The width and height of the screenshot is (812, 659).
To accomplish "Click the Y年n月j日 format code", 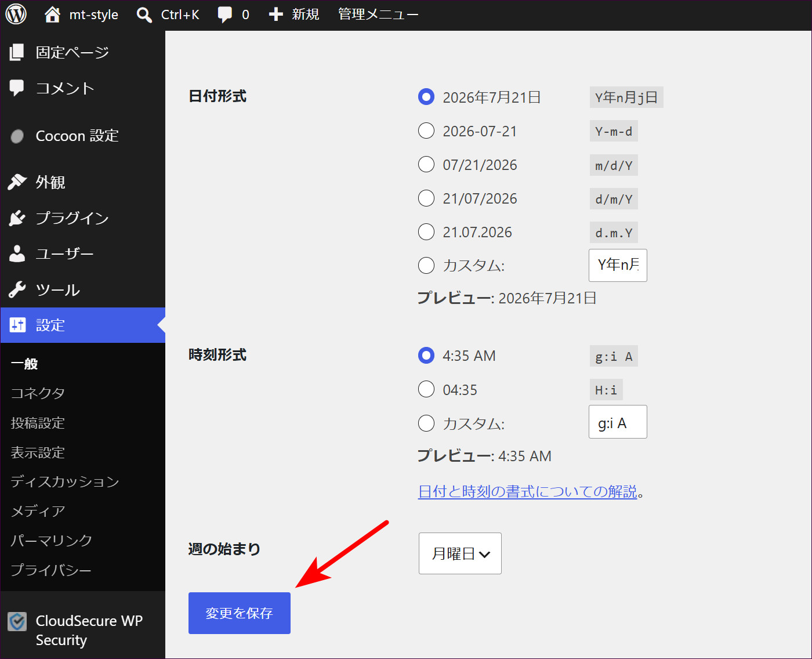I will [x=626, y=97].
